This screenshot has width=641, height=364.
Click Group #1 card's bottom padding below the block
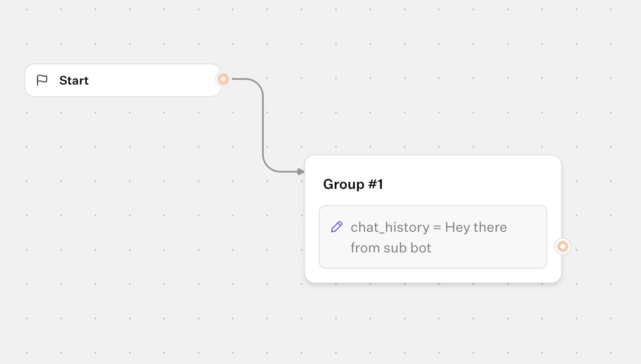(433, 276)
